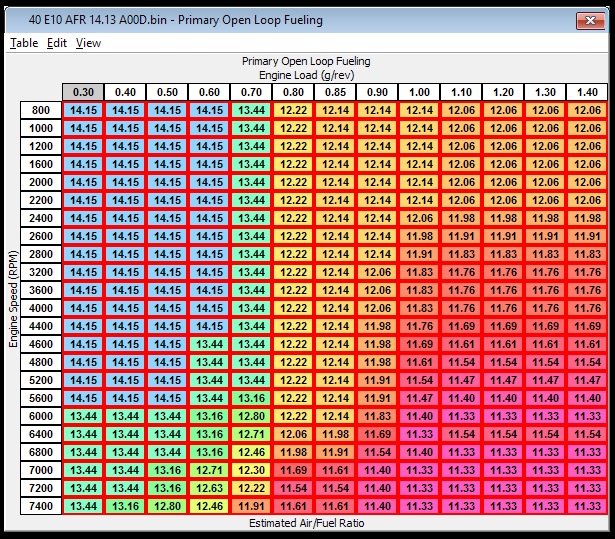Select the cell at 6000 RPM and 0.70 load
The width and height of the screenshot is (615, 539).
[252, 416]
